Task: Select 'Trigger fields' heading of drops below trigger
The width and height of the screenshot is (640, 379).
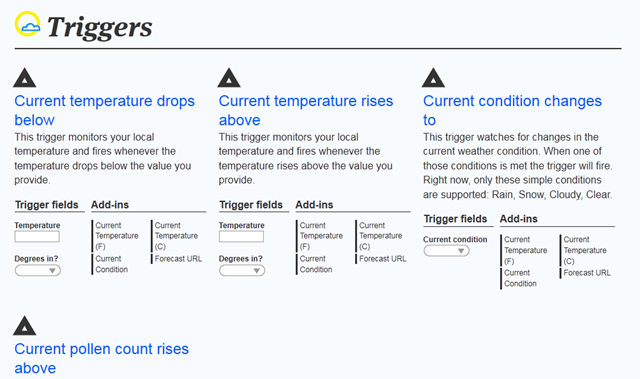Action: coord(47,205)
